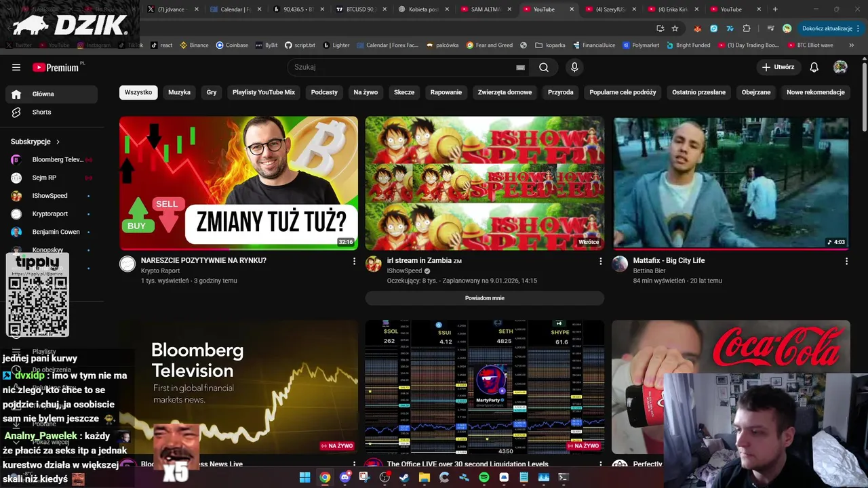Switch to the SAM ALTMAN browser tab
The width and height of the screenshot is (868, 488).
(485, 9)
